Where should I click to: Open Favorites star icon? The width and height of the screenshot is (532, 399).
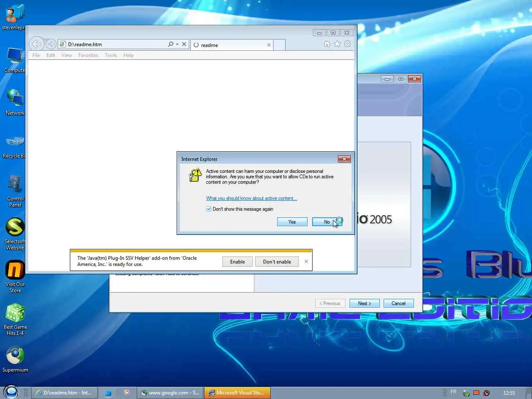pyautogui.click(x=337, y=44)
